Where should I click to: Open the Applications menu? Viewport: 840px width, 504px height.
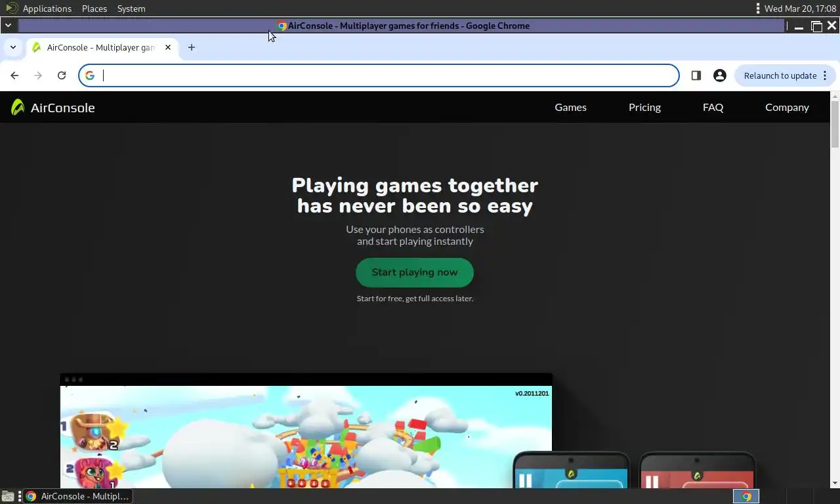tap(47, 9)
